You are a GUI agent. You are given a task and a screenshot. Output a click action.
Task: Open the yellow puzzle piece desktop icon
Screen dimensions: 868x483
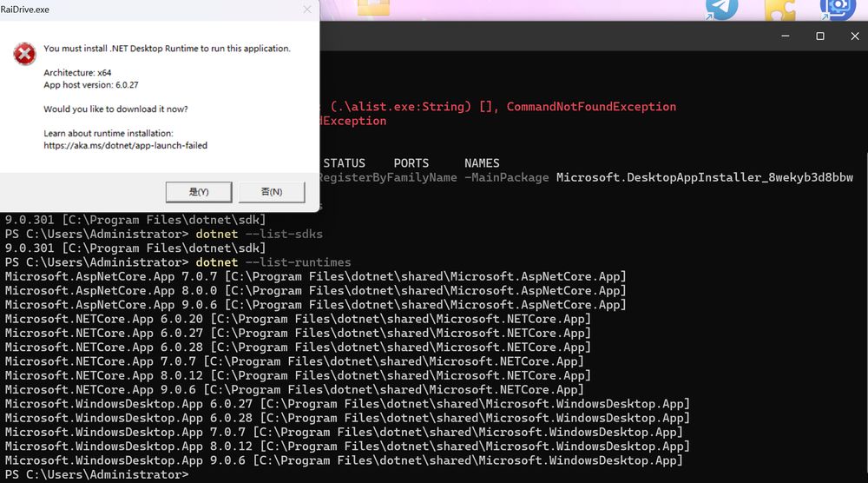(x=779, y=9)
